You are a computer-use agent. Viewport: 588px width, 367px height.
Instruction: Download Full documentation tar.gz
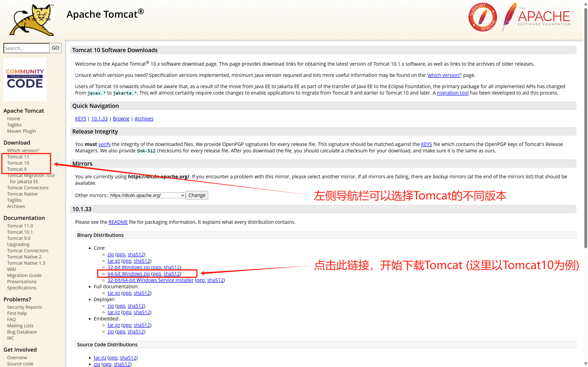[x=114, y=293]
